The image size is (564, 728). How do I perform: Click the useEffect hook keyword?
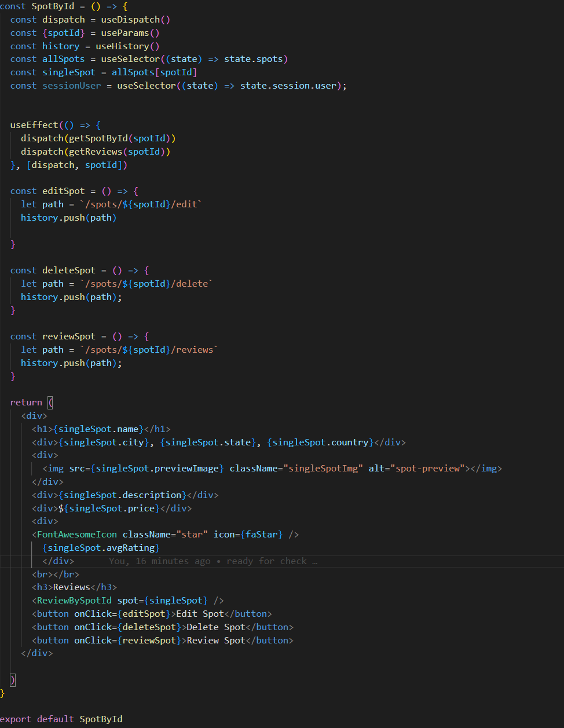33,125
